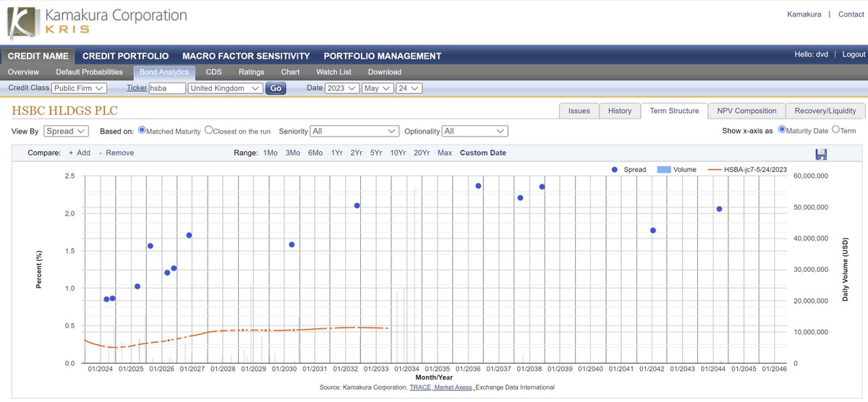
Task: Select the Matched Maturity radio button
Action: (x=142, y=131)
